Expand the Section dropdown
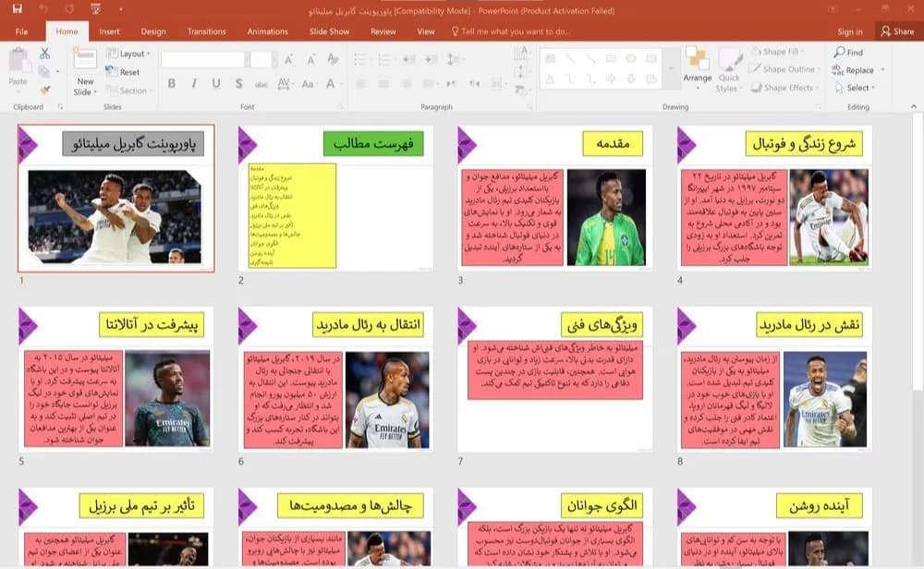The width and height of the screenshot is (924, 569). coord(129,91)
